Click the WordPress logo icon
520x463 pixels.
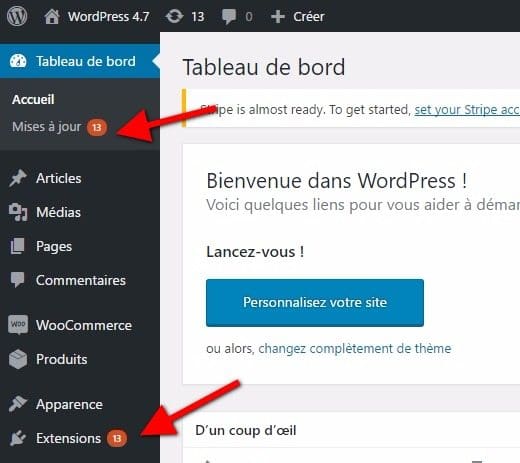[17, 16]
